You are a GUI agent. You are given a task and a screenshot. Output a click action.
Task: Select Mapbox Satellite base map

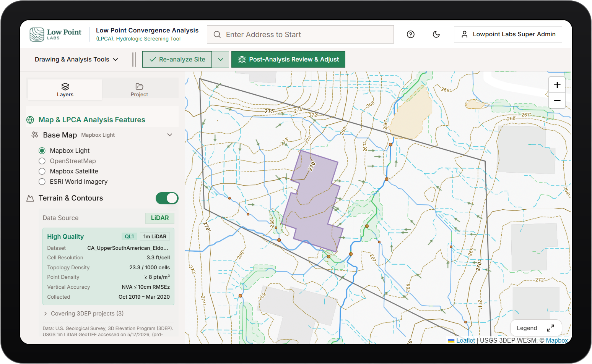point(42,171)
